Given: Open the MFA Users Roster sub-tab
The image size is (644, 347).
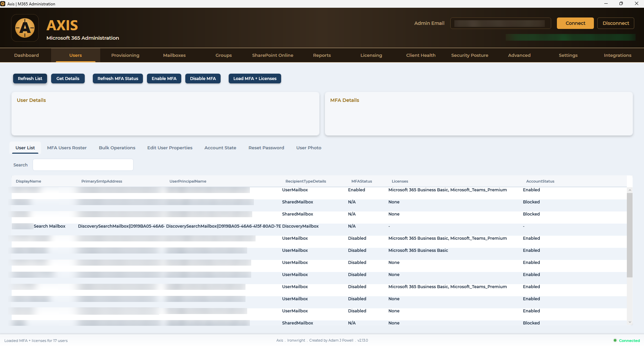Looking at the screenshot, I should 67,148.
